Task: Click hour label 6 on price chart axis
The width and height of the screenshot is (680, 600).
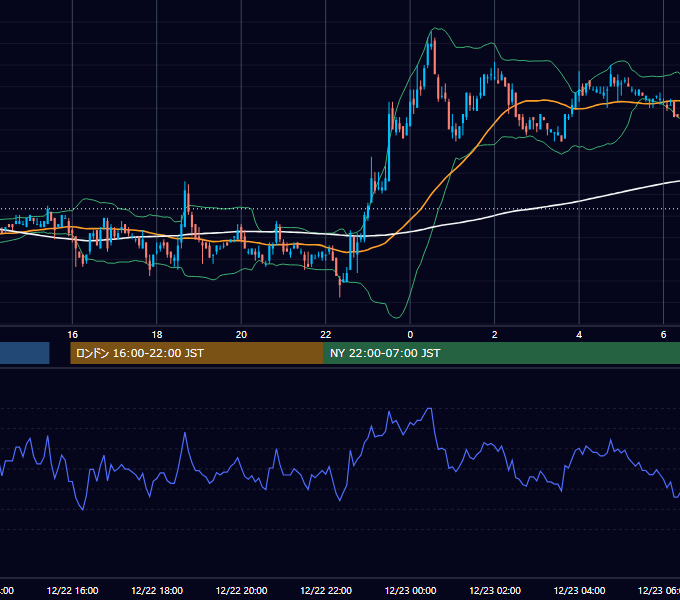Action: [663, 334]
